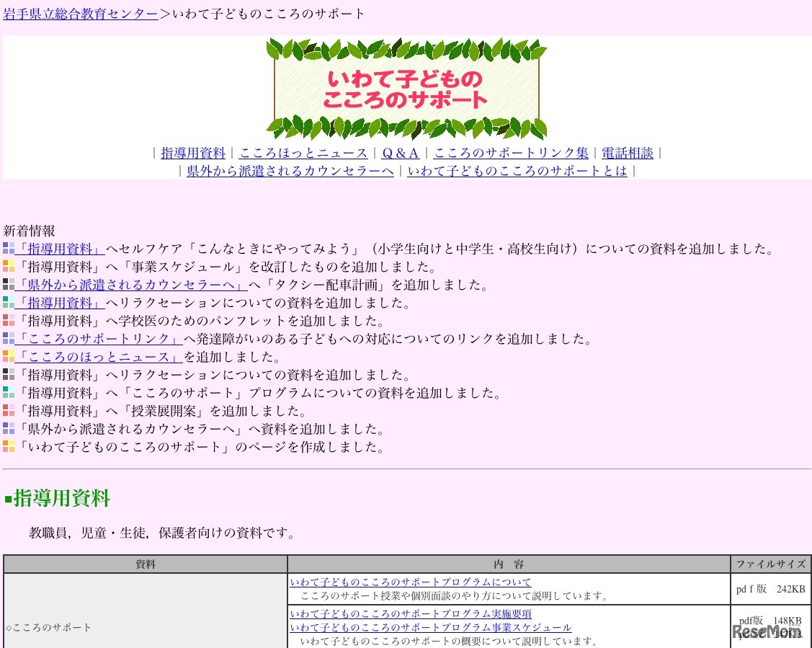Image resolution: width=812 pixels, height=648 pixels.
Task: Click the green square marker before the 指導用資料 heading
Action: [8, 499]
